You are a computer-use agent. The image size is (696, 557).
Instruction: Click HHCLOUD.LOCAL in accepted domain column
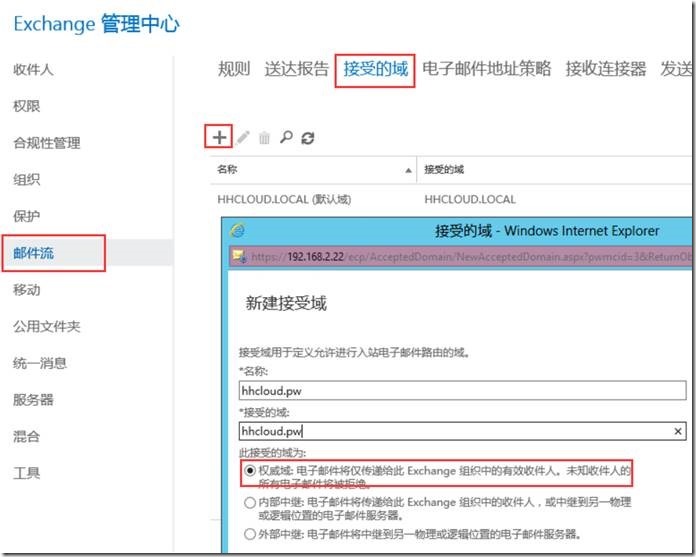(470, 199)
